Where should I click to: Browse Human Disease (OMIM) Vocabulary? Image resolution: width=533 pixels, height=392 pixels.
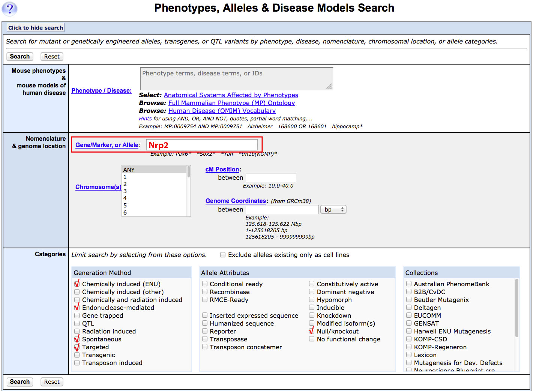tap(222, 111)
